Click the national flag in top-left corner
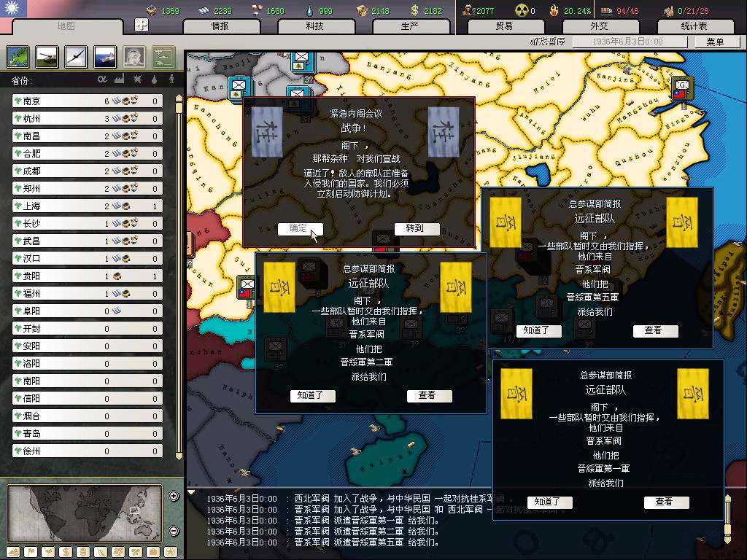Screen dimensions: 747x560 [x=13, y=9]
